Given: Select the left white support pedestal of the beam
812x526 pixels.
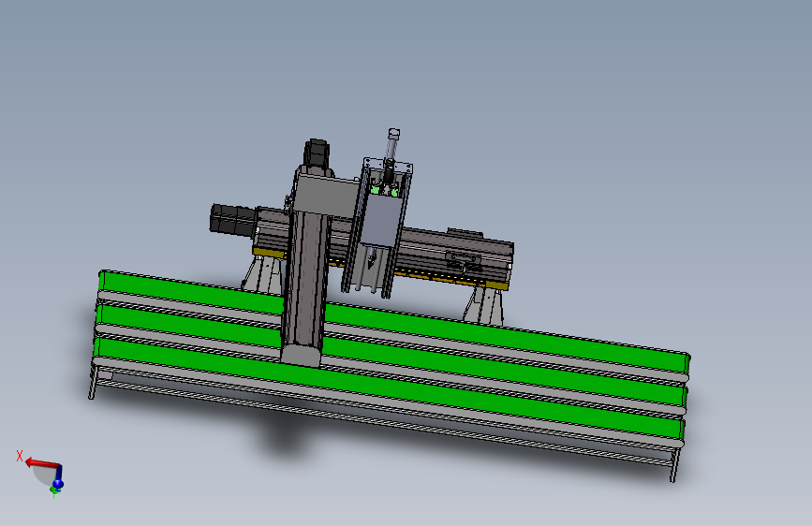Looking at the screenshot, I should [263, 275].
